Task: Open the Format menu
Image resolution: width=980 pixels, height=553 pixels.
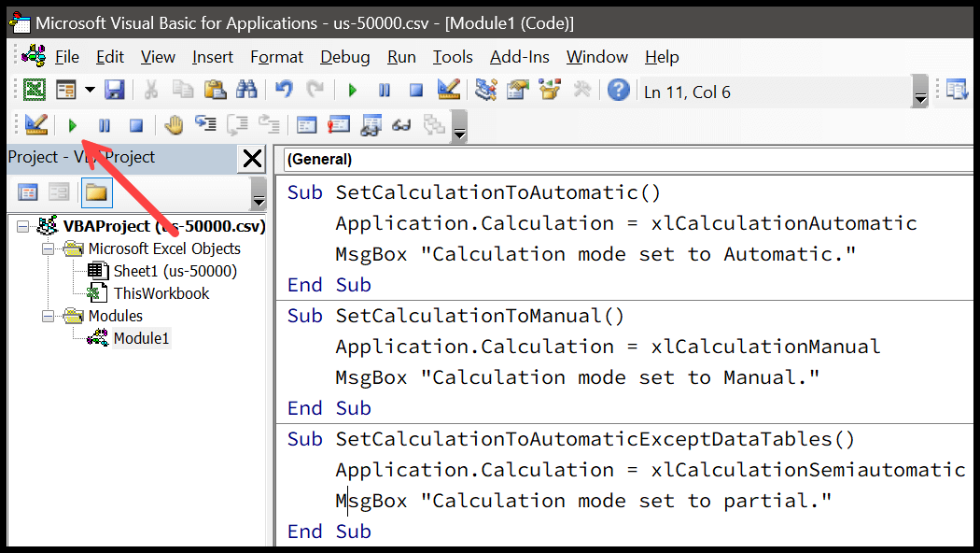Action: point(277,57)
